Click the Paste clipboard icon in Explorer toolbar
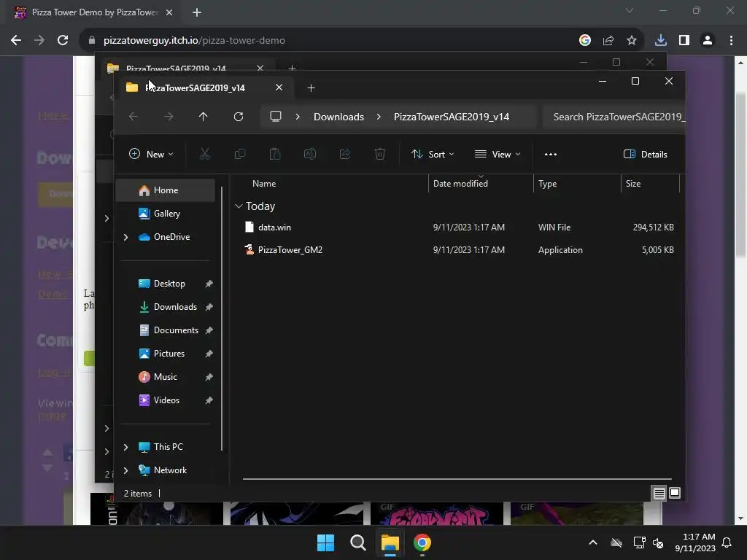This screenshot has width=747, height=560. pyautogui.click(x=275, y=154)
